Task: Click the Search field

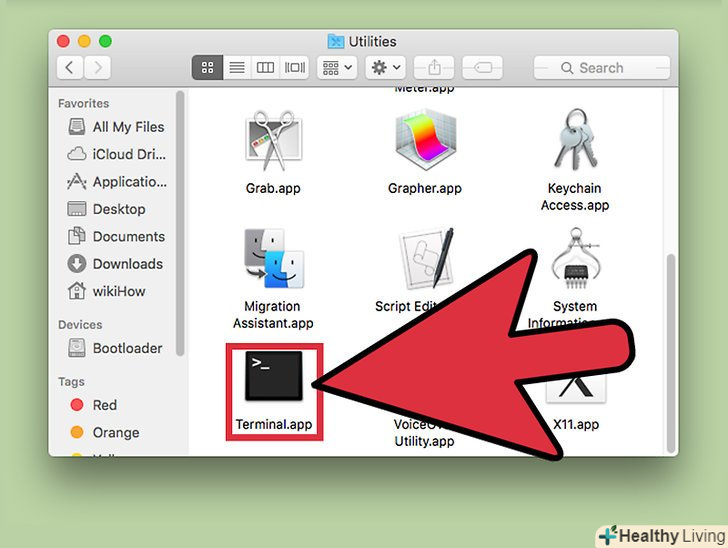Action: [x=602, y=68]
